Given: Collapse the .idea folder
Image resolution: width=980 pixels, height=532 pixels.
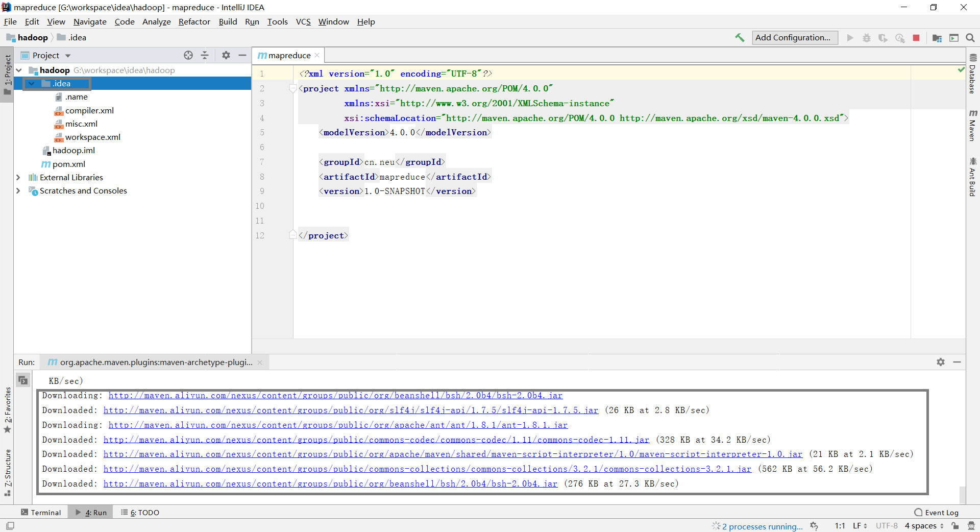Looking at the screenshot, I should tap(32, 84).
